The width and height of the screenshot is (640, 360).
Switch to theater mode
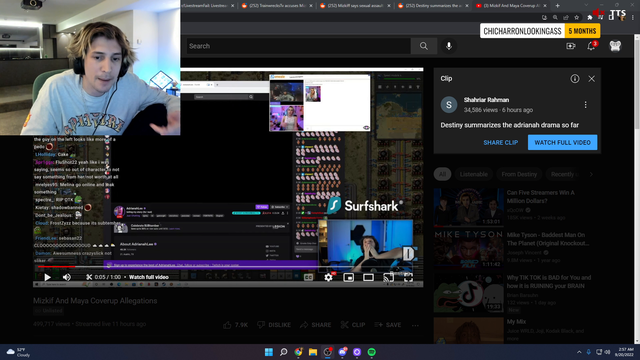coord(368,278)
